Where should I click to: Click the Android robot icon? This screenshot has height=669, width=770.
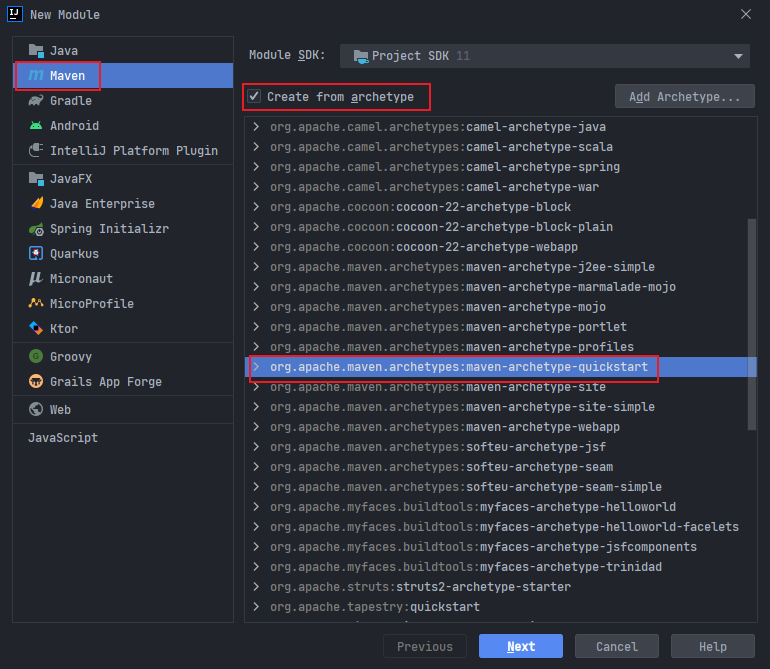pos(36,126)
